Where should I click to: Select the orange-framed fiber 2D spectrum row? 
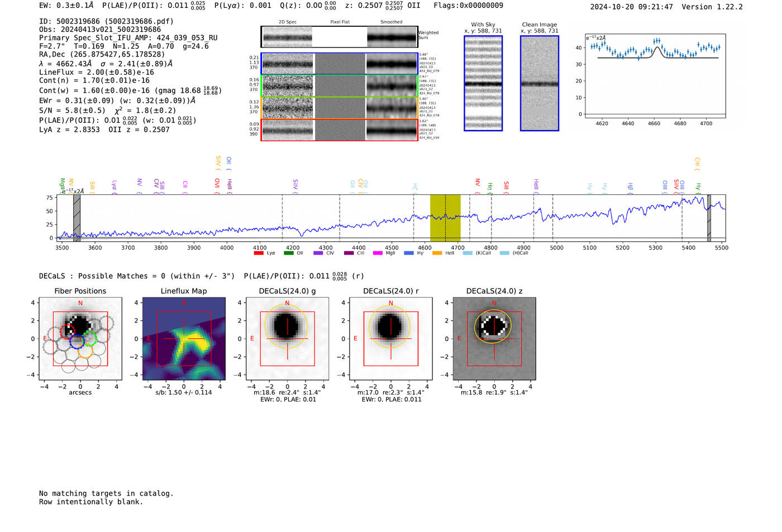tap(339, 108)
